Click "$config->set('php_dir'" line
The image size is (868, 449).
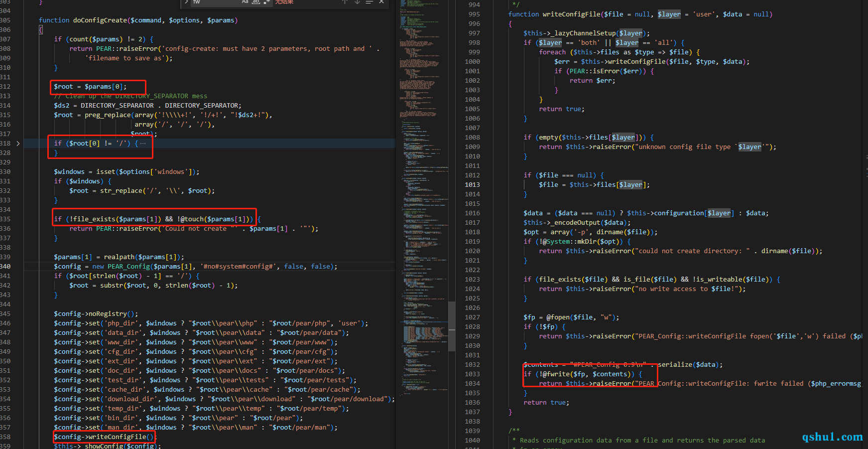click(x=211, y=323)
